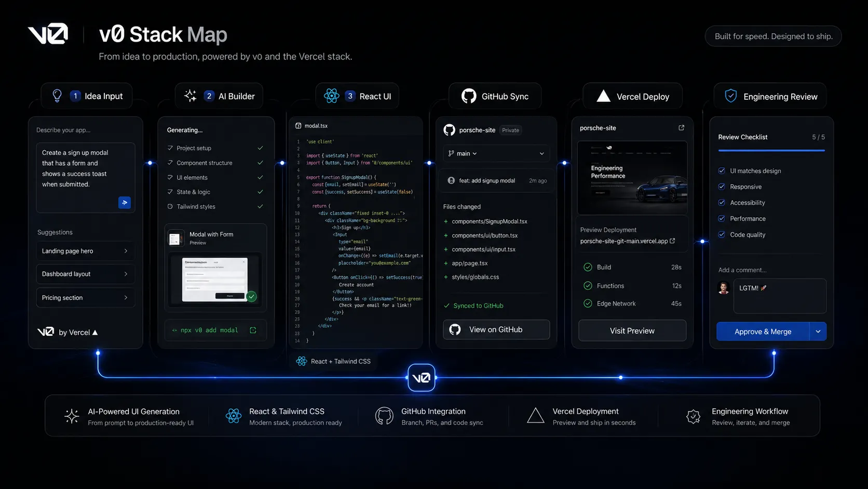The image size is (868, 489).
Task: Click the Vercel triangle icon beside Vercel Deploy
Action: point(603,96)
